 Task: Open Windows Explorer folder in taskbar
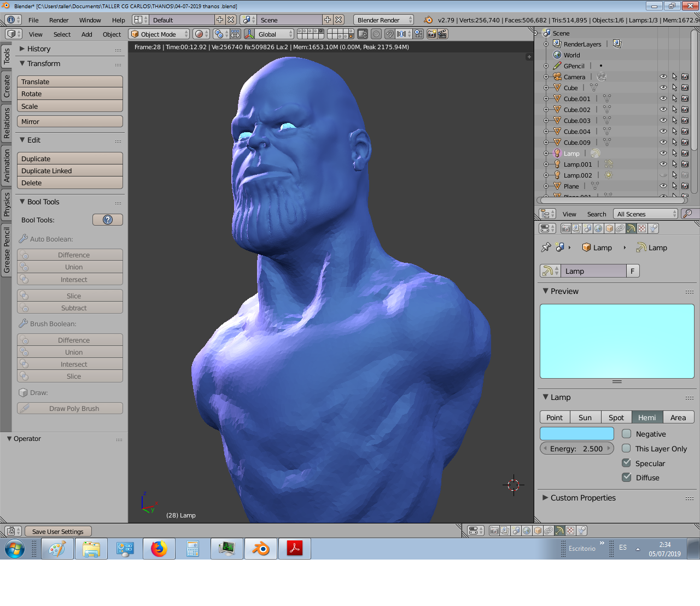91,549
